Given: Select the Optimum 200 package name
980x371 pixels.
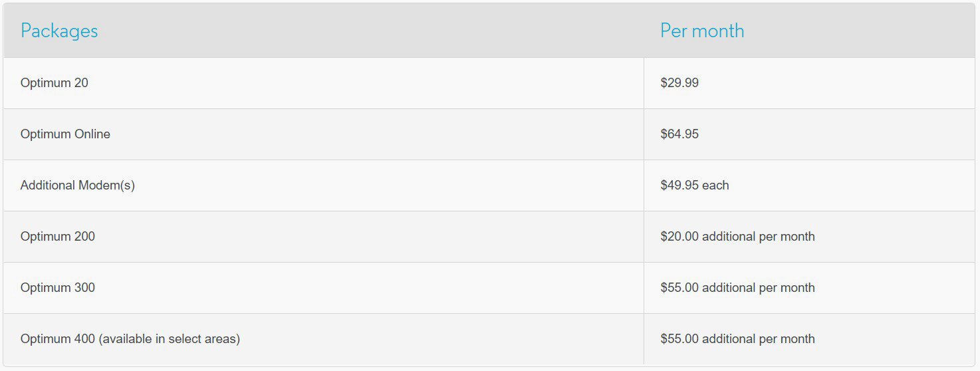Looking at the screenshot, I should click(x=58, y=237).
